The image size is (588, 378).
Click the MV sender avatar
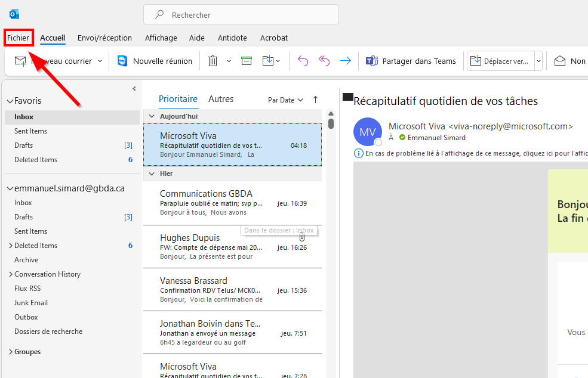[368, 132]
